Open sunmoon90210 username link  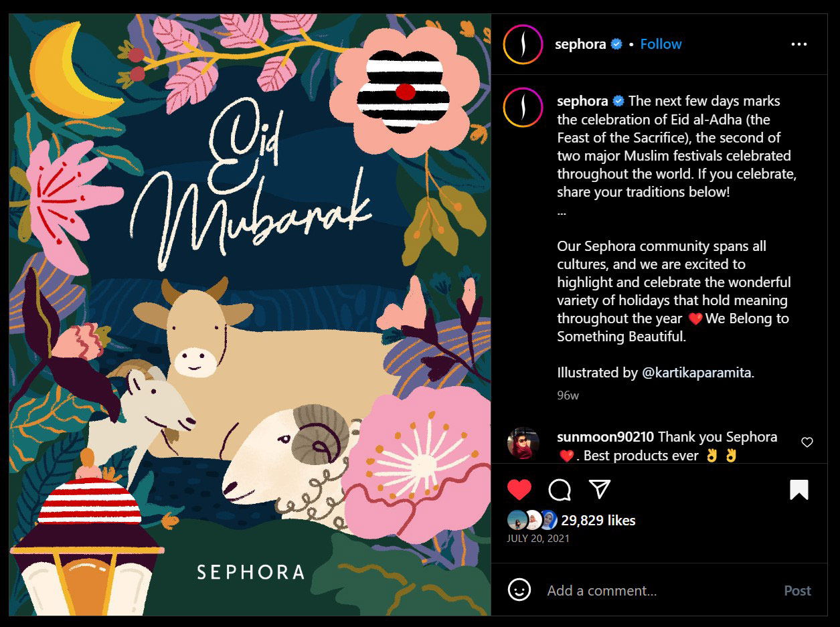pyautogui.click(x=606, y=437)
